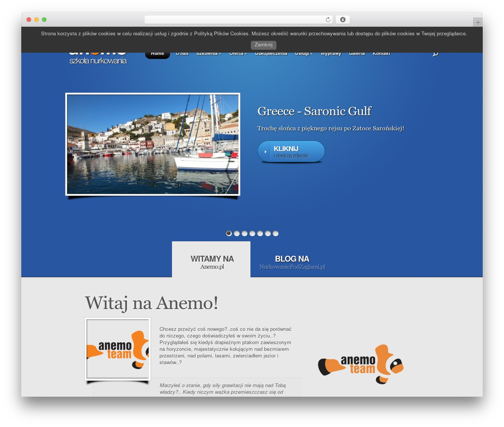Open the Wyprawy menu item
Image resolution: width=504 pixels, height=427 pixels.
click(331, 54)
